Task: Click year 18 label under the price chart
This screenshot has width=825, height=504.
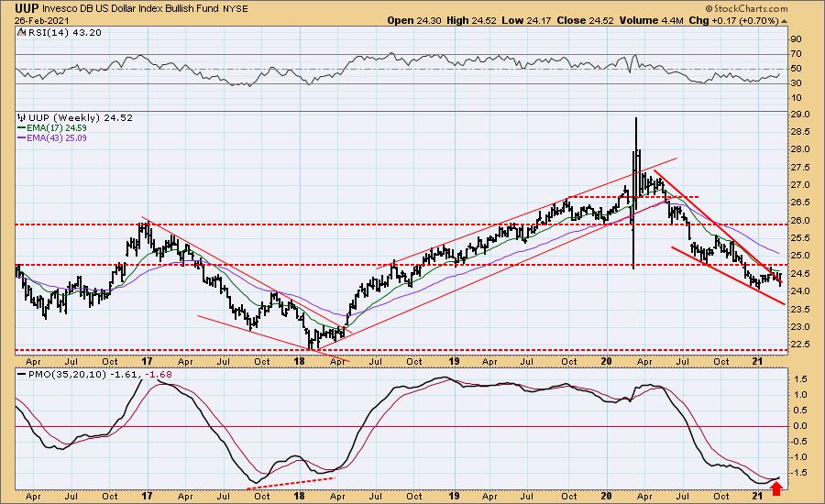Action: point(300,361)
